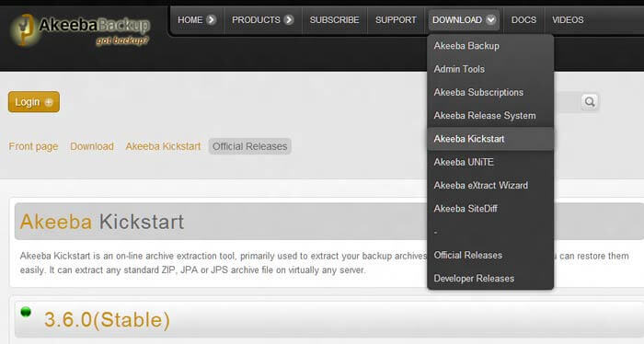Click the Download breadcrumb link
This screenshot has height=344, width=644.
coord(92,146)
